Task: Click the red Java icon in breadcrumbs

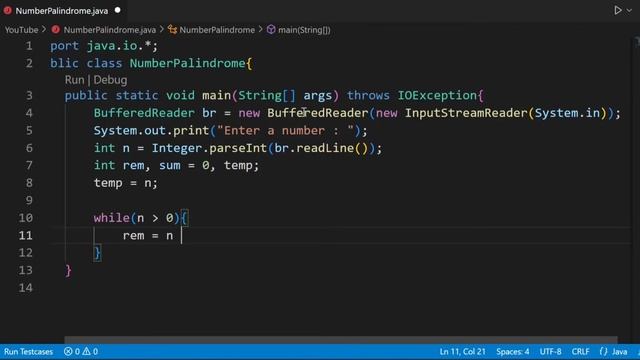Action: click(56, 30)
